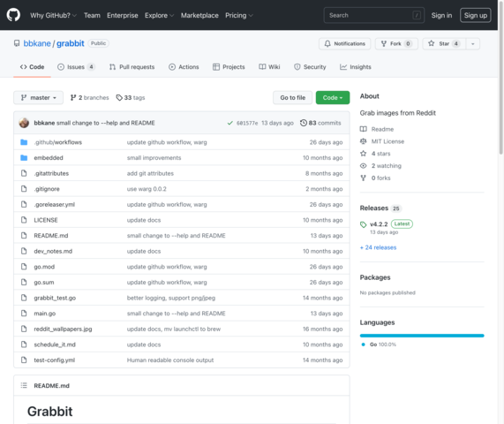Open the go.mod file
The width and height of the screenshot is (504, 424).
44,267
